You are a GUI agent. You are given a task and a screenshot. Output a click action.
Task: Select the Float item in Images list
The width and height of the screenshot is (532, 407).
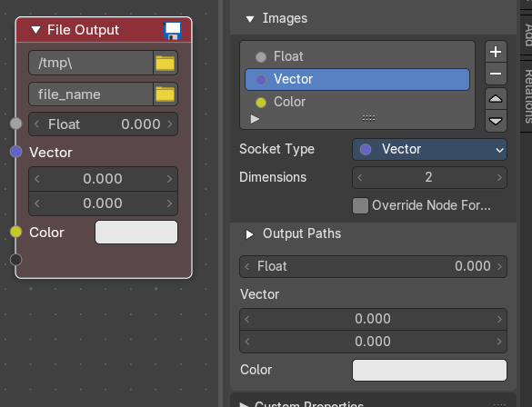[x=357, y=56]
